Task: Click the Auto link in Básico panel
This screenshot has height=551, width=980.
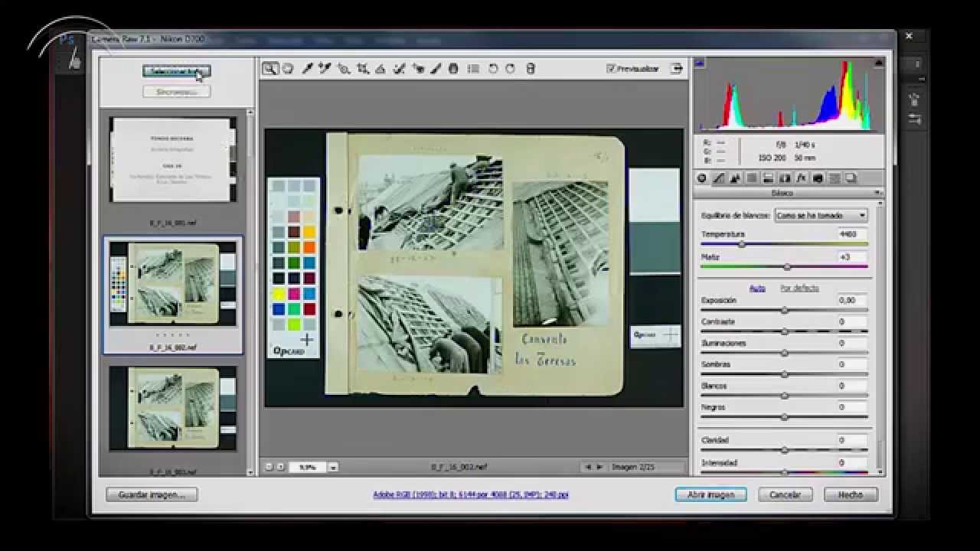Action: pos(757,289)
